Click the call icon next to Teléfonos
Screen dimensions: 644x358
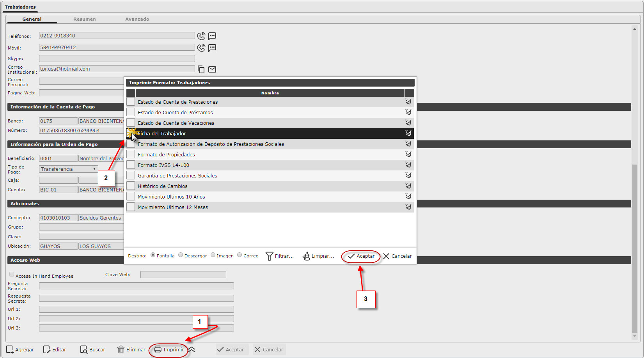201,36
